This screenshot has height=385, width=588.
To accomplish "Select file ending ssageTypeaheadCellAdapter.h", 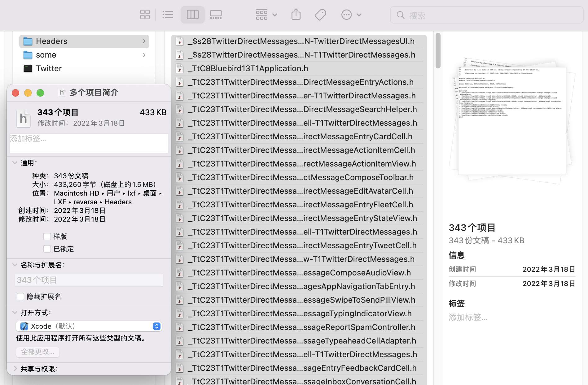I will (x=299, y=341).
